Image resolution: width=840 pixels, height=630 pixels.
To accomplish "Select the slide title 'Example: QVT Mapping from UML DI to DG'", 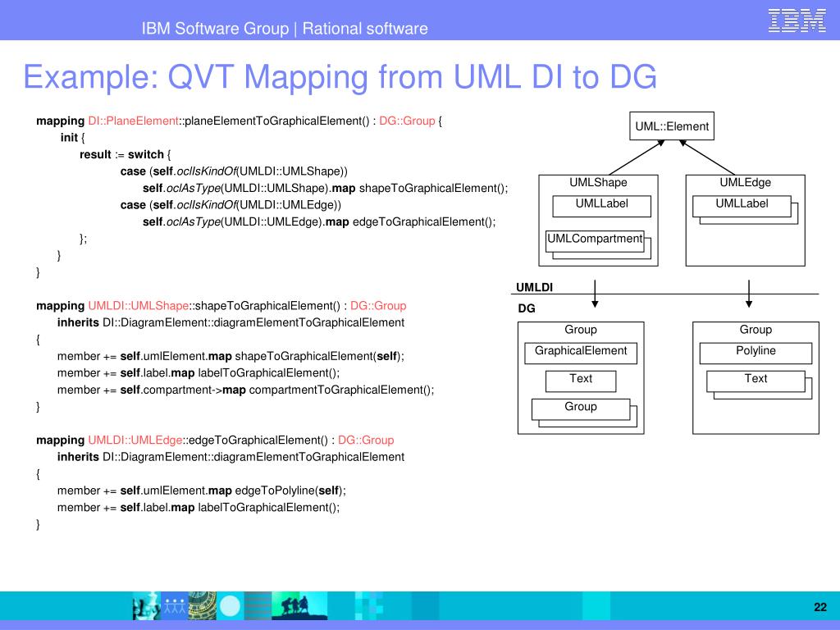I will [340, 76].
